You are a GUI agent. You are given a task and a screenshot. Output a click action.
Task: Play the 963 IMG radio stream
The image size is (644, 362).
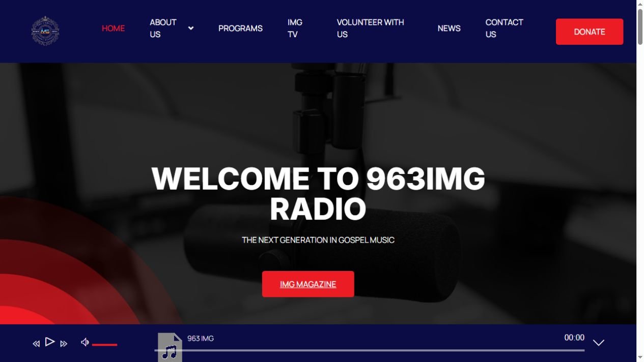click(50, 342)
